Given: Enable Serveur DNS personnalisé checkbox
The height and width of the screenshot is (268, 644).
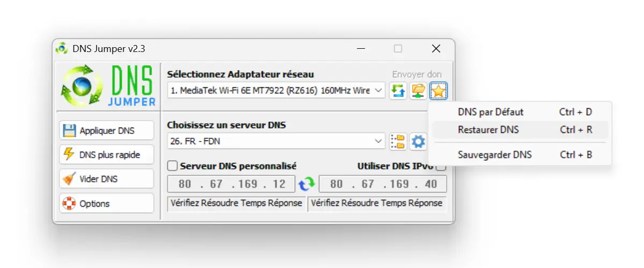Looking at the screenshot, I should click(x=172, y=166).
